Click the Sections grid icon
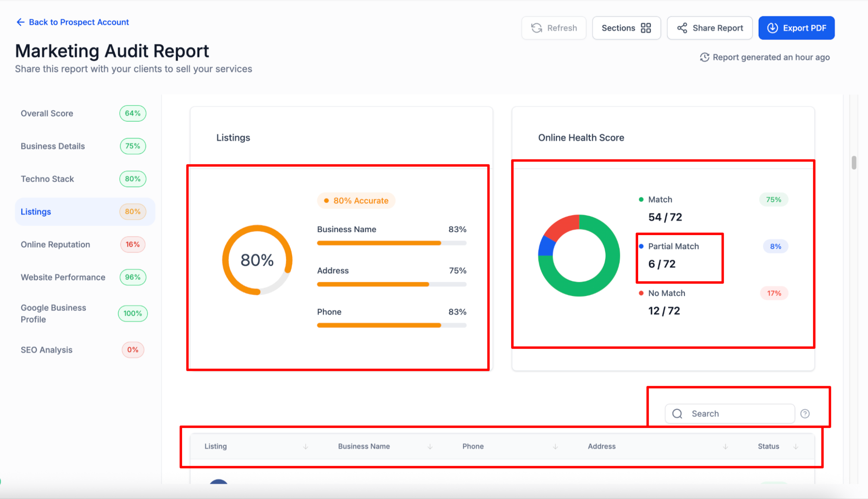Screen dimensions: 868x499 646,28
